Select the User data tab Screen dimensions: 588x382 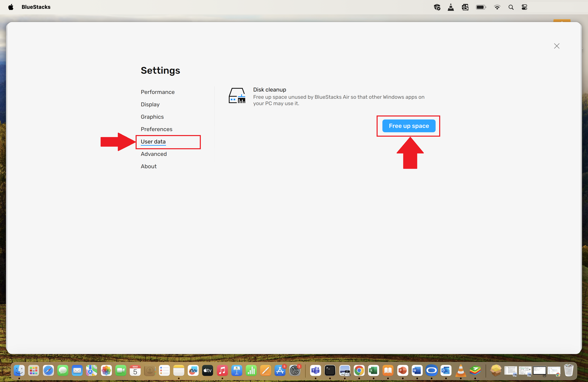click(x=153, y=142)
